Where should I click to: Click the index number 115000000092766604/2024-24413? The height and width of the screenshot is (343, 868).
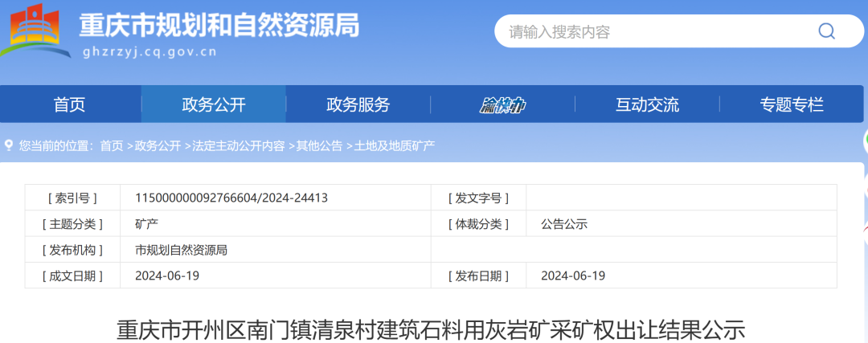click(x=231, y=198)
